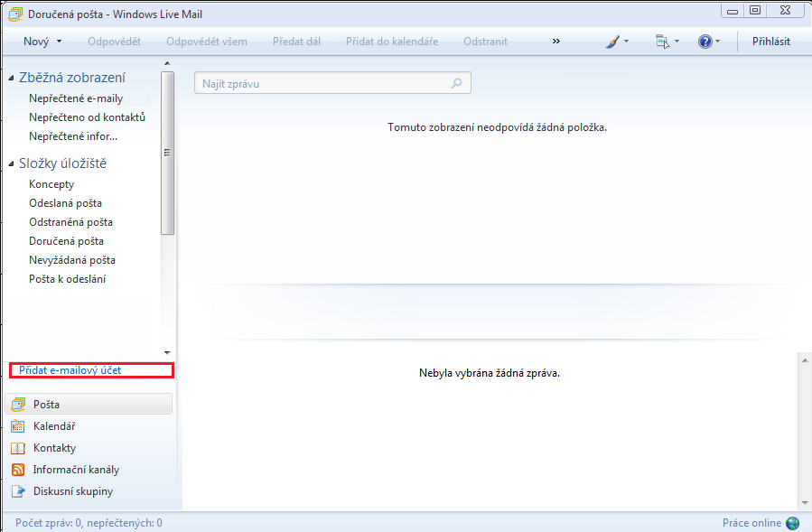The height and width of the screenshot is (532, 812).
Task: Click the Práce online status text
Action: point(751,523)
